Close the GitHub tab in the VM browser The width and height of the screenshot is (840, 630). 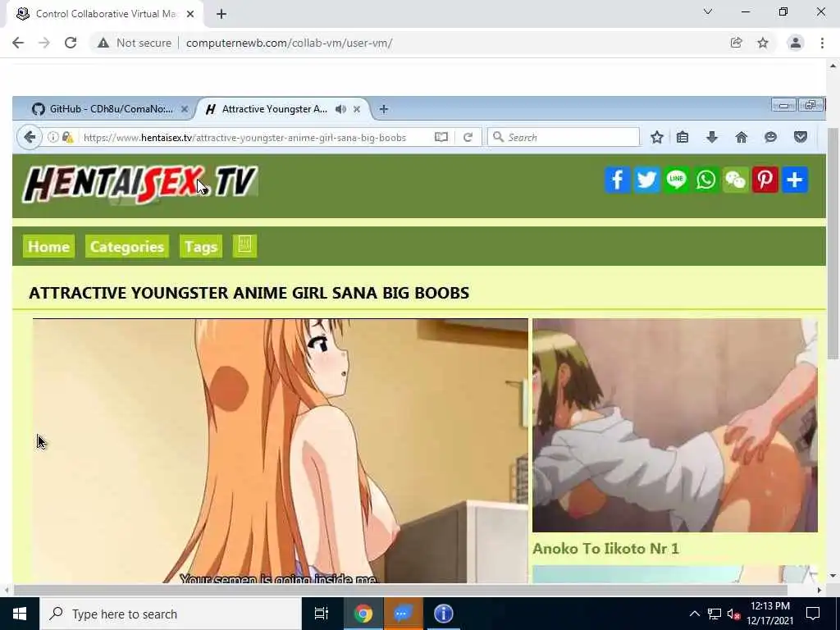pyautogui.click(x=185, y=109)
